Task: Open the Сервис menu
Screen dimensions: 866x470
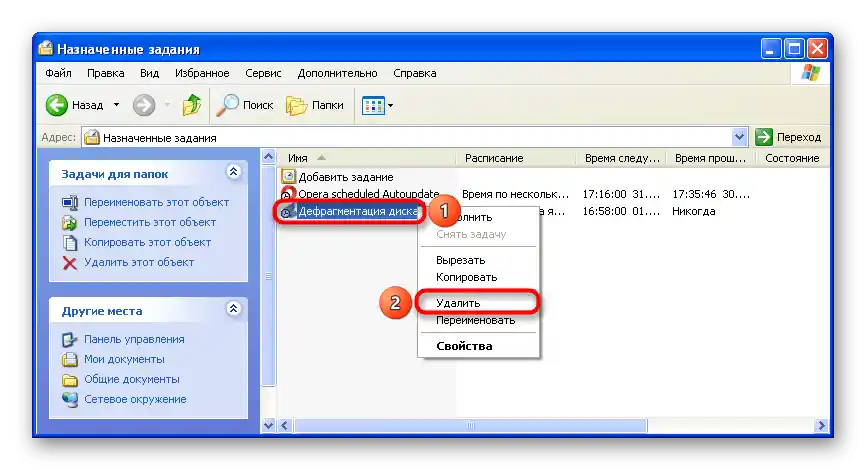Action: pos(263,73)
